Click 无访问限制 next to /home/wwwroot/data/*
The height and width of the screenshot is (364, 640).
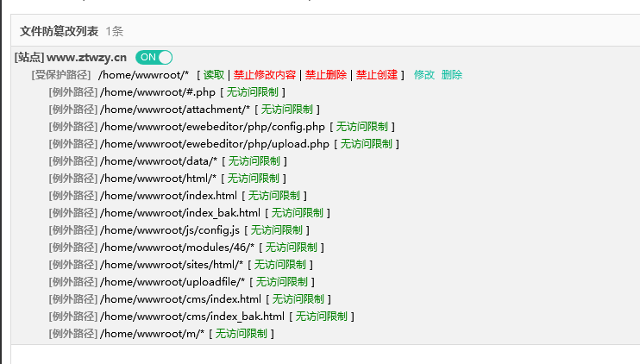[254, 161]
